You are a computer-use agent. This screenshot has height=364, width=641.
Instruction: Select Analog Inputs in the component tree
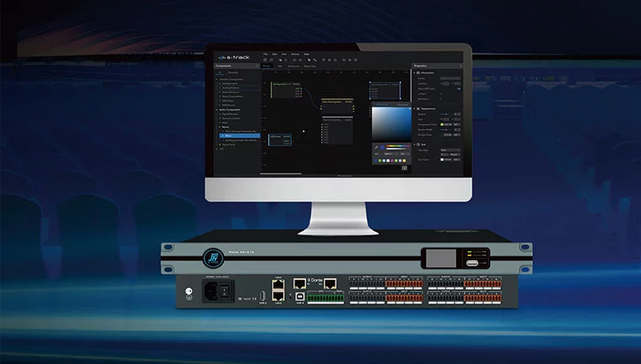[x=229, y=83]
